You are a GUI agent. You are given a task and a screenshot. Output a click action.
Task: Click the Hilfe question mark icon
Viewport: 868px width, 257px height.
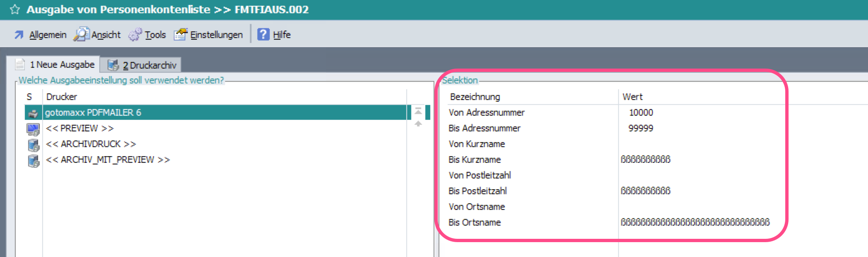coord(263,34)
